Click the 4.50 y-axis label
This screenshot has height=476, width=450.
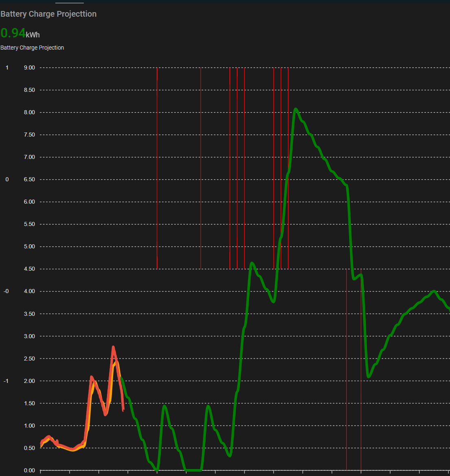tap(29, 269)
